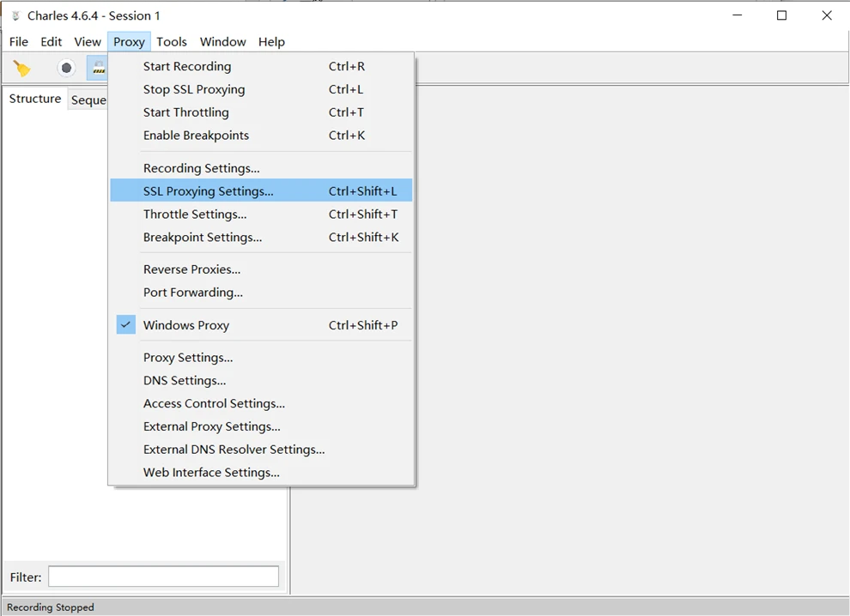Click the record button in toolbar
The height and width of the screenshot is (616, 850).
[x=66, y=69]
